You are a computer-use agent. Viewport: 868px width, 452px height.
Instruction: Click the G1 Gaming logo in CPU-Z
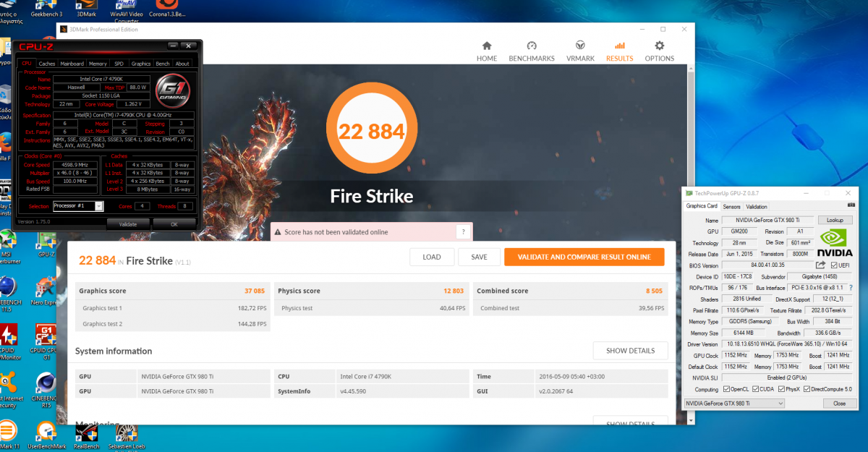[174, 91]
